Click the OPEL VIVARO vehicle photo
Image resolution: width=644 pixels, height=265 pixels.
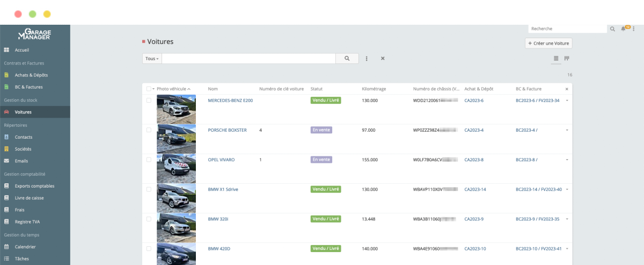pos(176,168)
